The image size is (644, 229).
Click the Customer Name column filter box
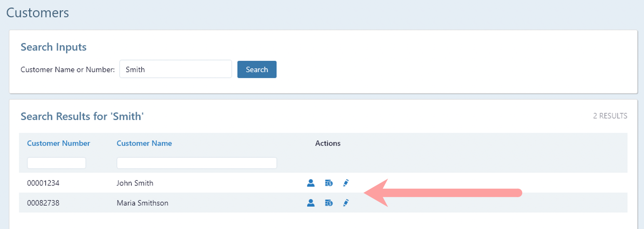[196, 163]
